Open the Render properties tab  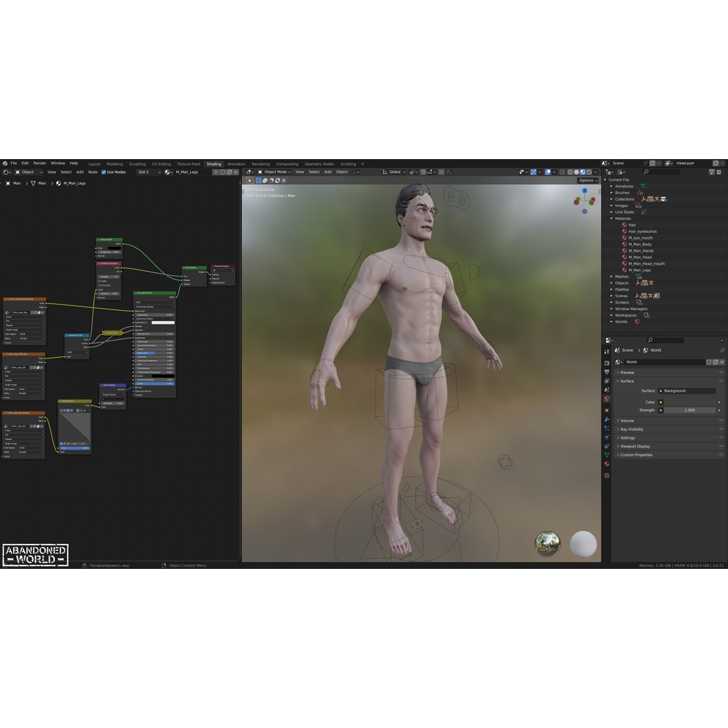[607, 363]
